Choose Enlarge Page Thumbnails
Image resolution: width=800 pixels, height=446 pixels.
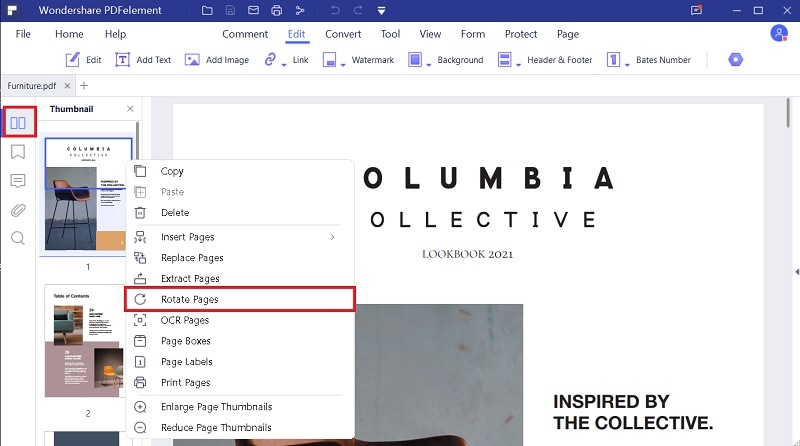click(x=240, y=407)
